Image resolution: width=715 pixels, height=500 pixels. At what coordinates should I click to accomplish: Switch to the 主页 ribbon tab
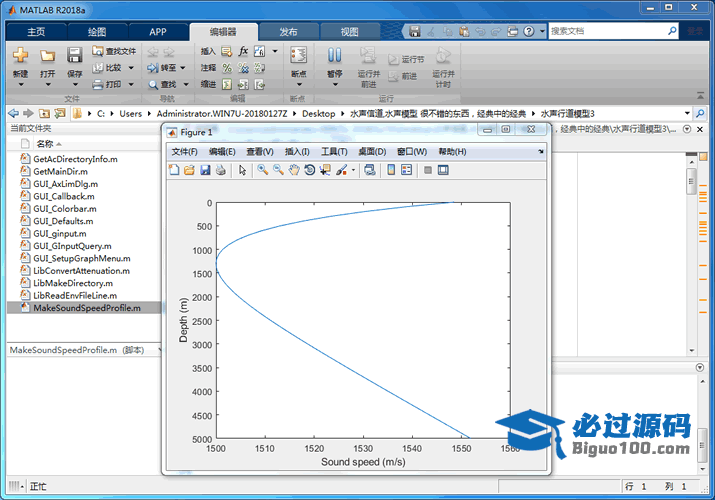[x=36, y=32]
